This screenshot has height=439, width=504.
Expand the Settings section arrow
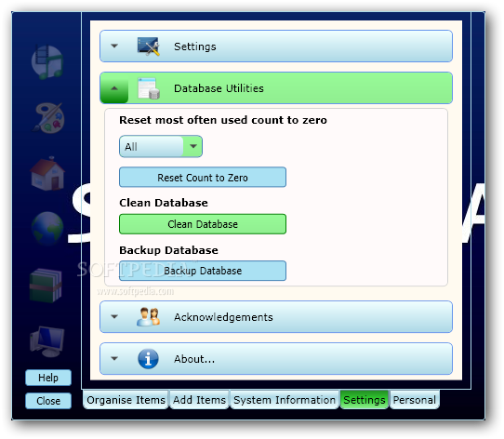pos(114,46)
